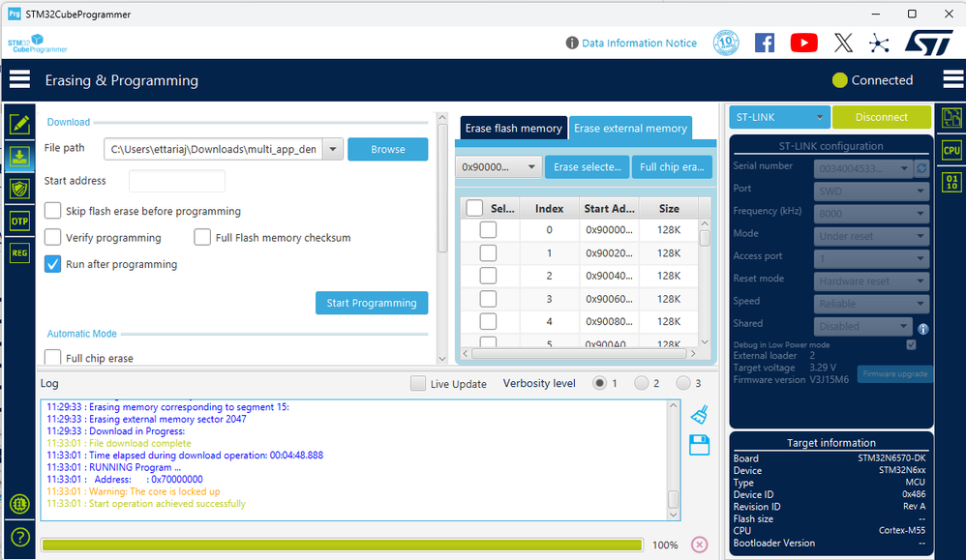
Task: Uncheck Run after programming
Action: point(53,264)
